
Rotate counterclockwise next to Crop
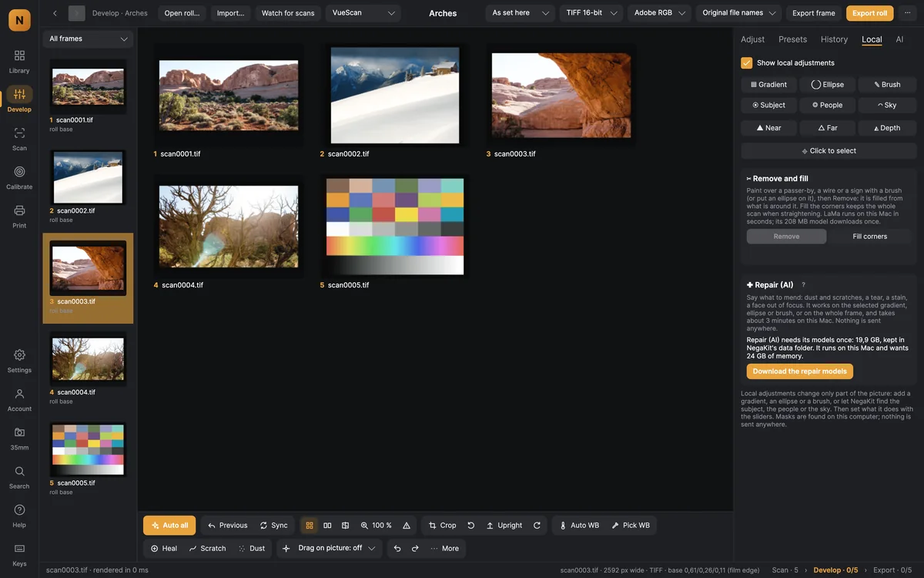(x=471, y=526)
